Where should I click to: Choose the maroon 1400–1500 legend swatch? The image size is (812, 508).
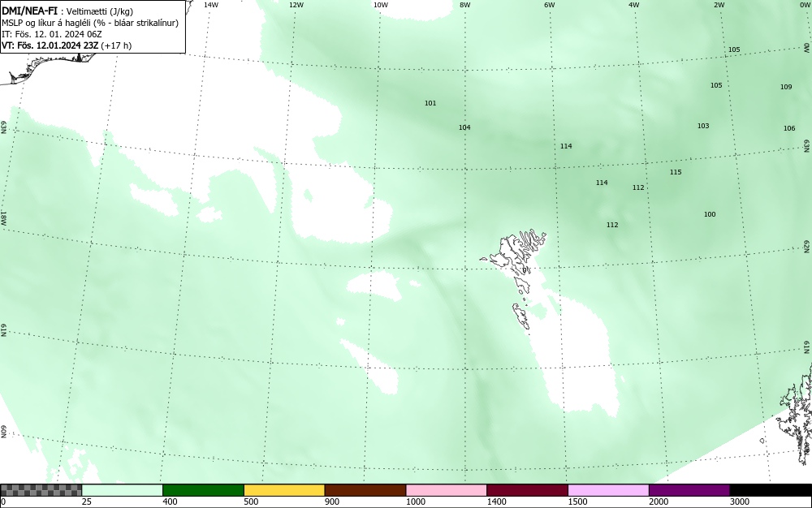527,490
